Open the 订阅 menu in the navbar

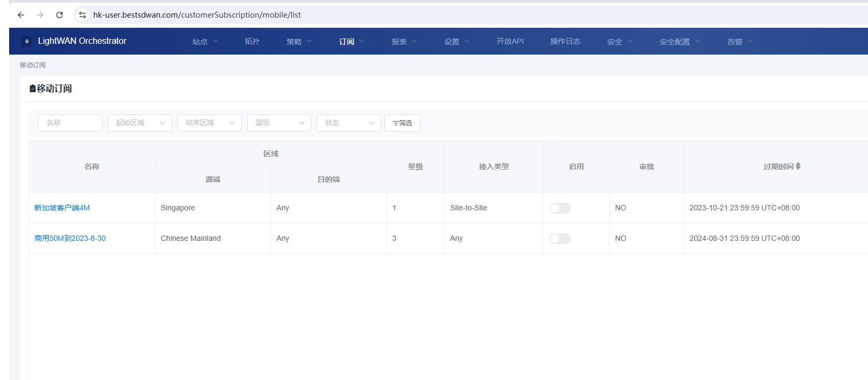click(351, 42)
